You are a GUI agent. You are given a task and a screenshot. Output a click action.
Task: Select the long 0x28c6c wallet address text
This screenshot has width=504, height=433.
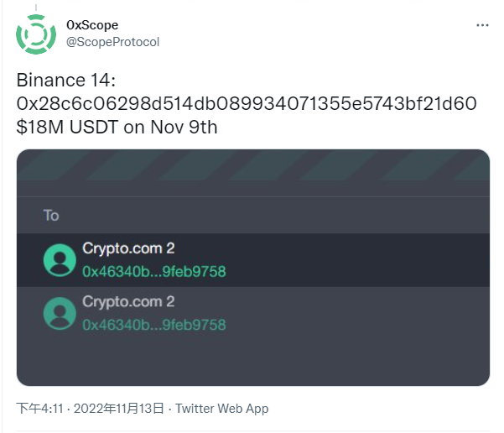247,103
